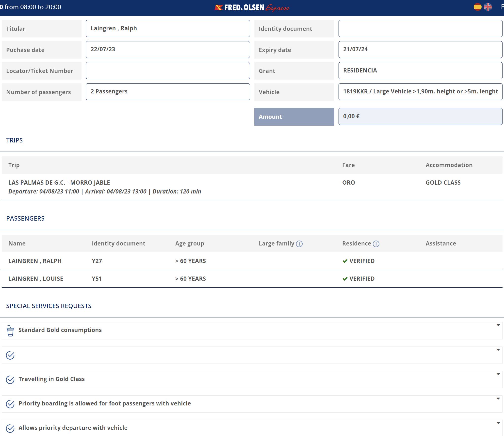Viewport: 504px width, 436px height.
Task: Click the unlabeled service row check icon
Action: [x=10, y=355]
